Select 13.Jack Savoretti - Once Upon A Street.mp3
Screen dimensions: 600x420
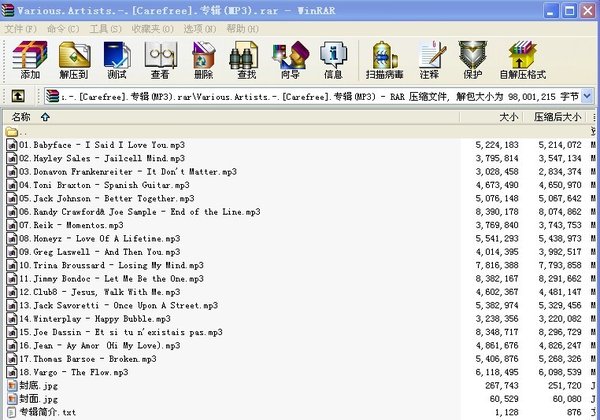coord(119,306)
